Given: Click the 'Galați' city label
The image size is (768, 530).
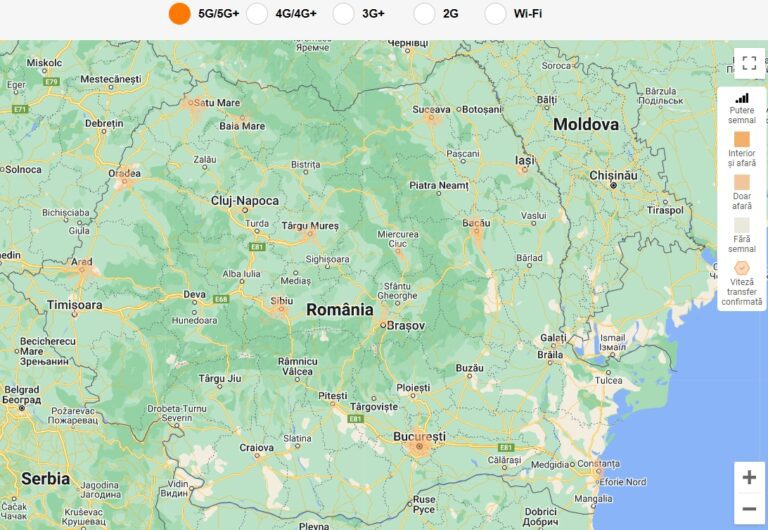Looking at the screenshot, I should [x=553, y=338].
